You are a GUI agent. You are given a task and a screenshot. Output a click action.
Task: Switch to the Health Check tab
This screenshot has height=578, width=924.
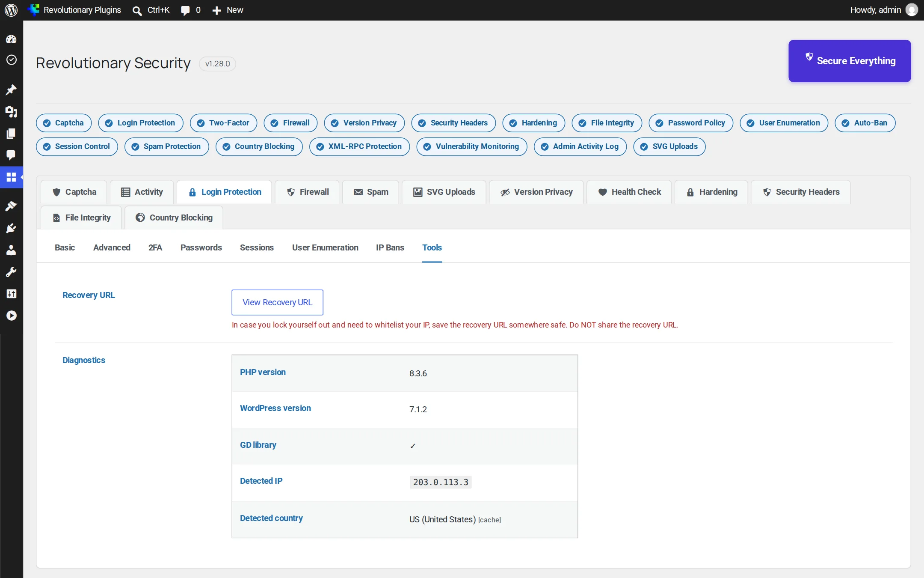[629, 192]
